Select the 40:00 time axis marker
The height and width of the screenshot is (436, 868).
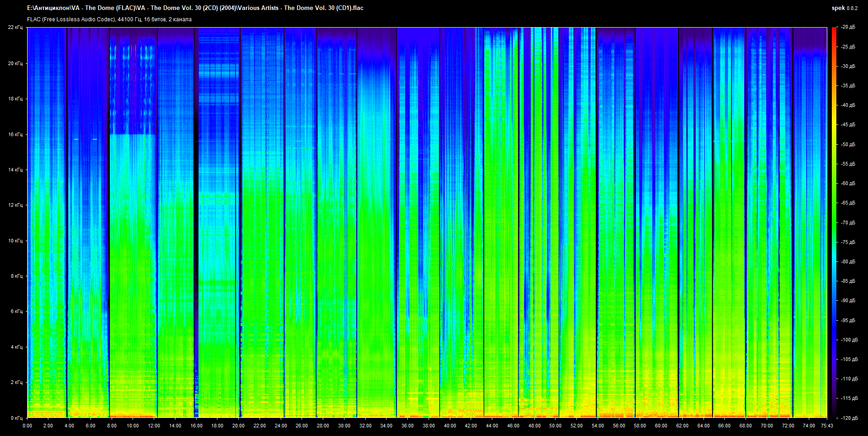point(450,426)
